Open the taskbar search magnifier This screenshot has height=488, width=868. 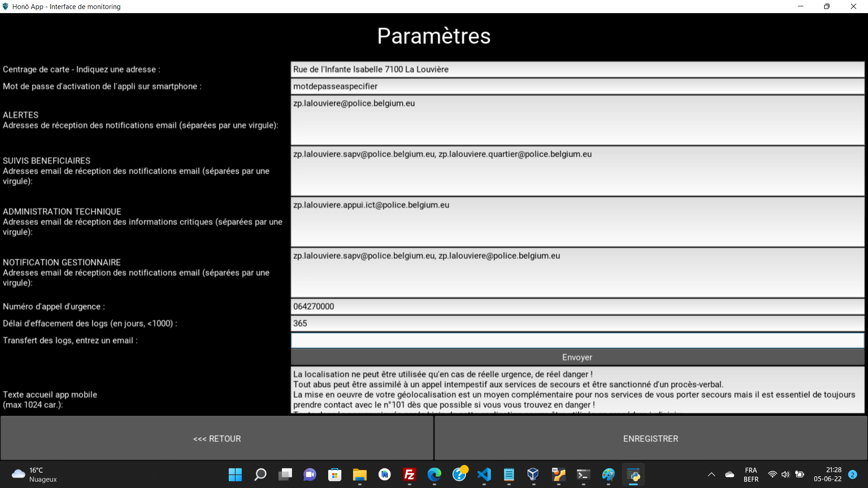pos(260,474)
